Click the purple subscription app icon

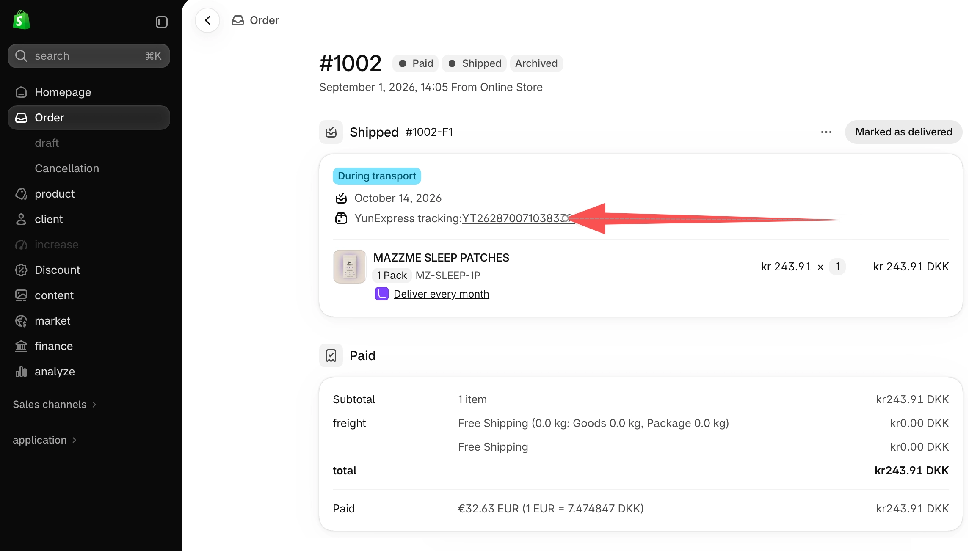pyautogui.click(x=381, y=294)
